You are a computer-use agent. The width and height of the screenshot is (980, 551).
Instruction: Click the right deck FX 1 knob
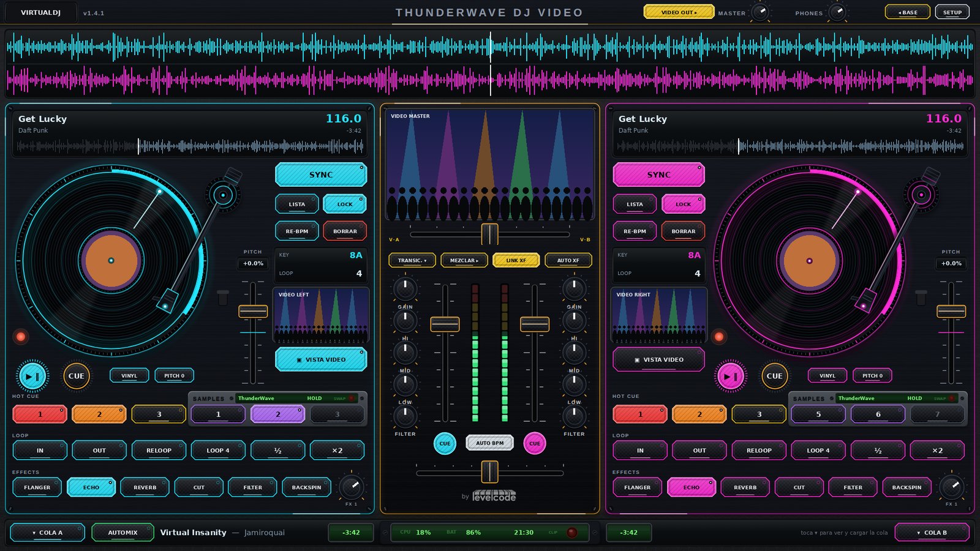click(x=951, y=487)
